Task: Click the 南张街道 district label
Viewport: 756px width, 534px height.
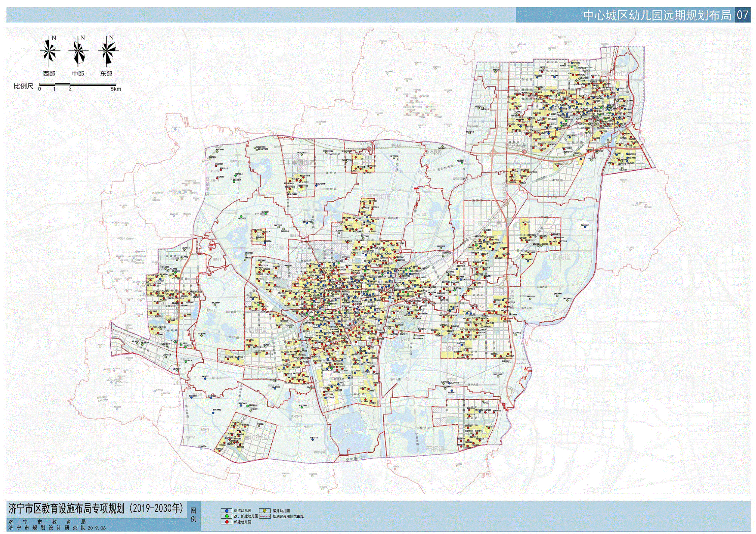Action: click(x=272, y=247)
